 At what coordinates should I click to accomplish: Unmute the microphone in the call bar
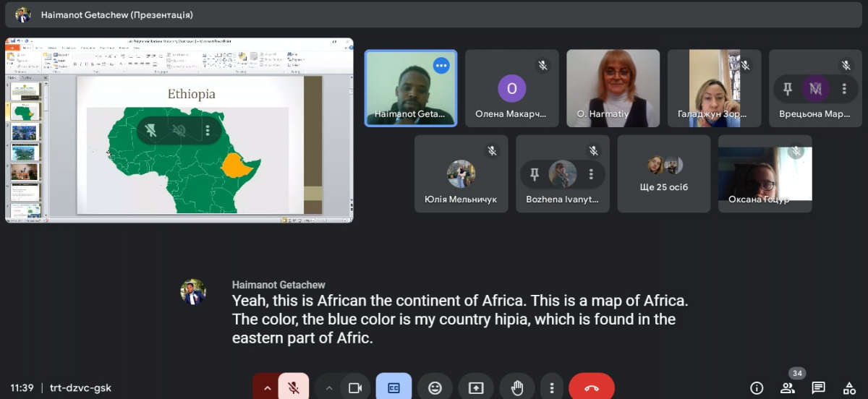click(294, 388)
